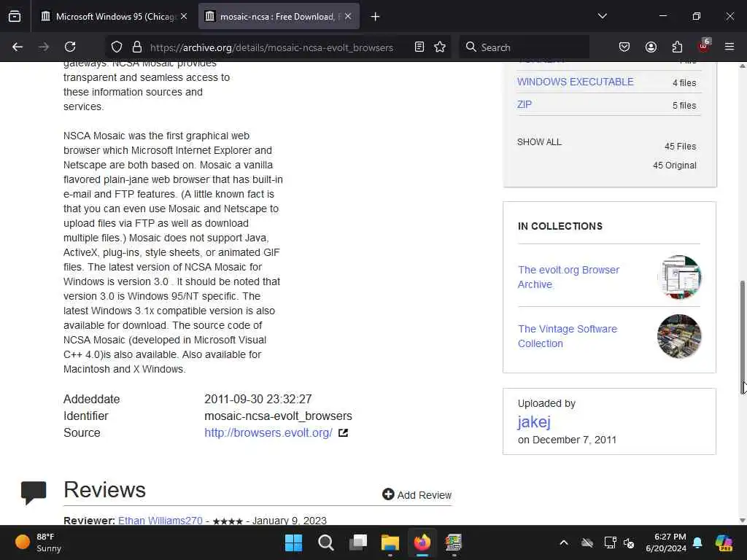747x560 pixels.
Task: Close the mosaic-ncsa tab
Action: [x=348, y=17]
